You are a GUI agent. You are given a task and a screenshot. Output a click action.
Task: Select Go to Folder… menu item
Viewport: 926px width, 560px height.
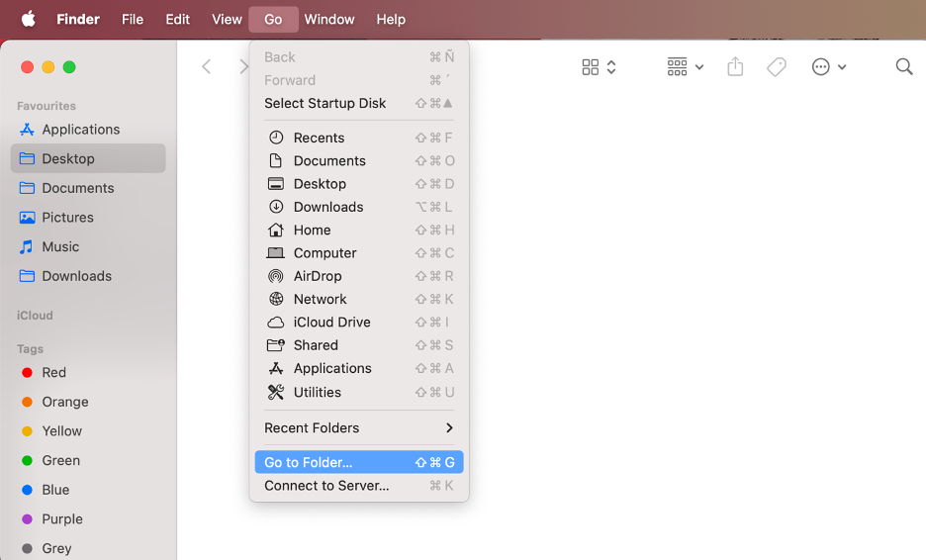(359, 462)
